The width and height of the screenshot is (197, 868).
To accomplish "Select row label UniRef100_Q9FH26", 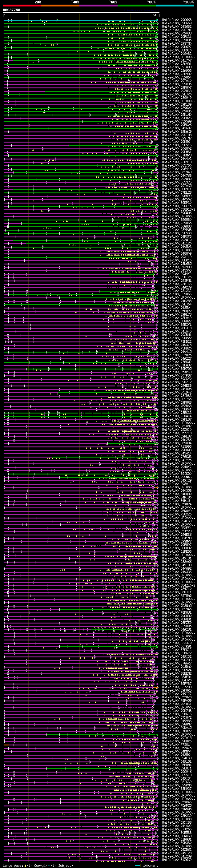I will pyautogui.click(x=177, y=118).
